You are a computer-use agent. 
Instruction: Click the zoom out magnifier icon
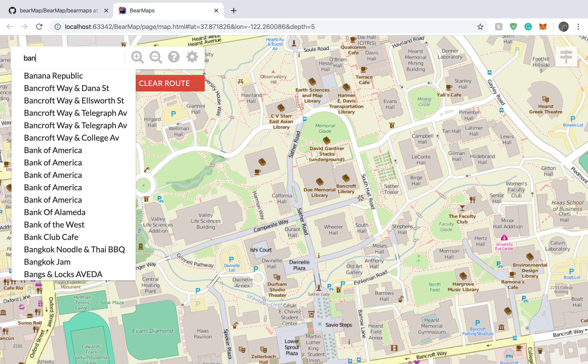pyautogui.click(x=156, y=57)
